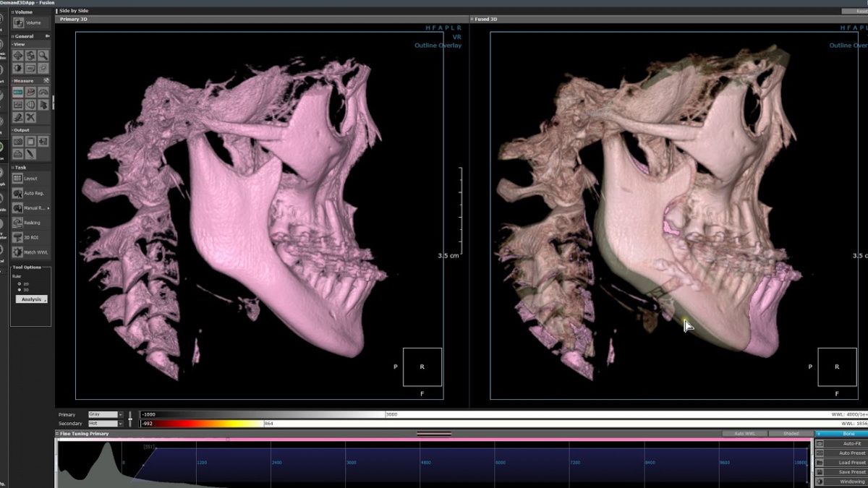The height and width of the screenshot is (488, 868).
Task: Run Auto Registration task
Action: pos(19,193)
